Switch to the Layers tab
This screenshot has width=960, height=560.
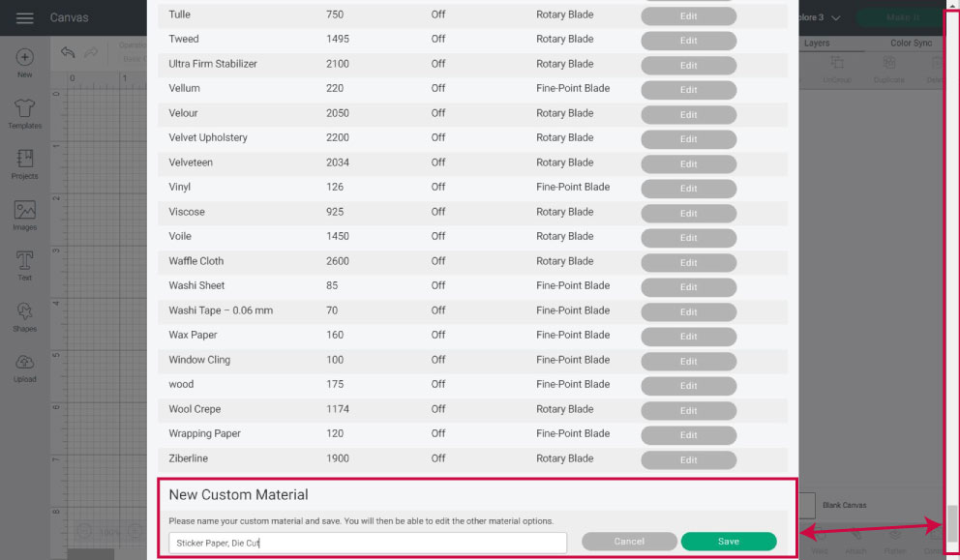point(817,44)
